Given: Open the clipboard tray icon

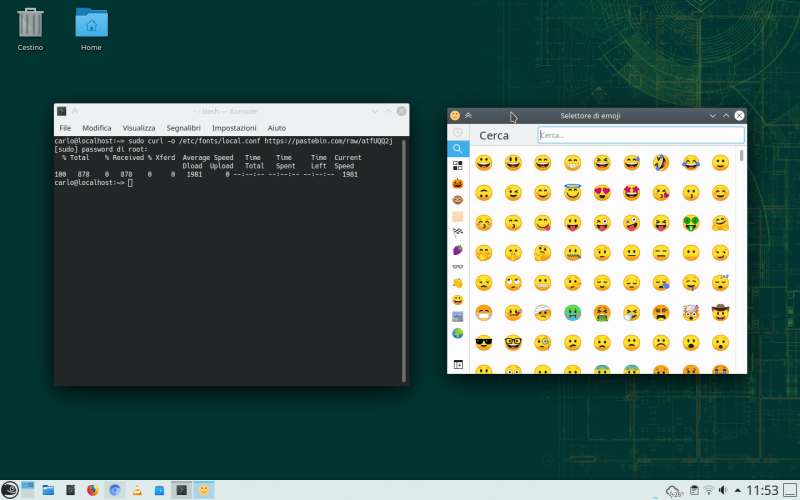Looking at the screenshot, I should [x=694, y=490].
